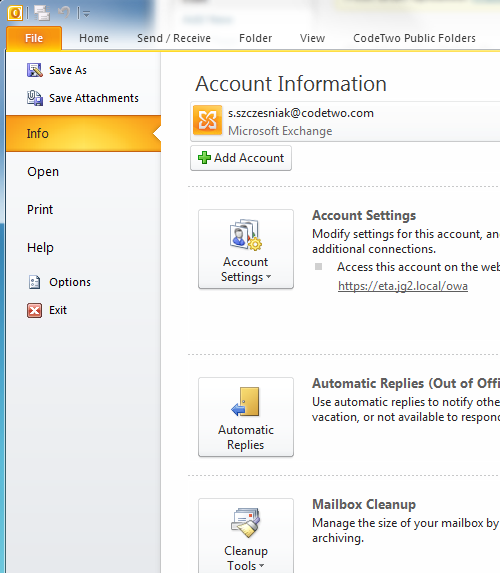Switch to the Home tab
500x573 pixels.
click(x=94, y=38)
